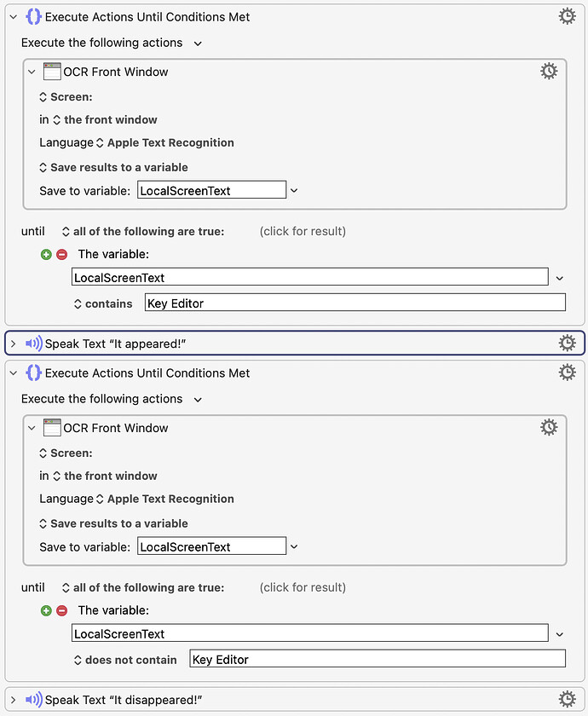Open gear menu of first Execute Until action
This screenshot has width=588, height=716.
(567, 16)
